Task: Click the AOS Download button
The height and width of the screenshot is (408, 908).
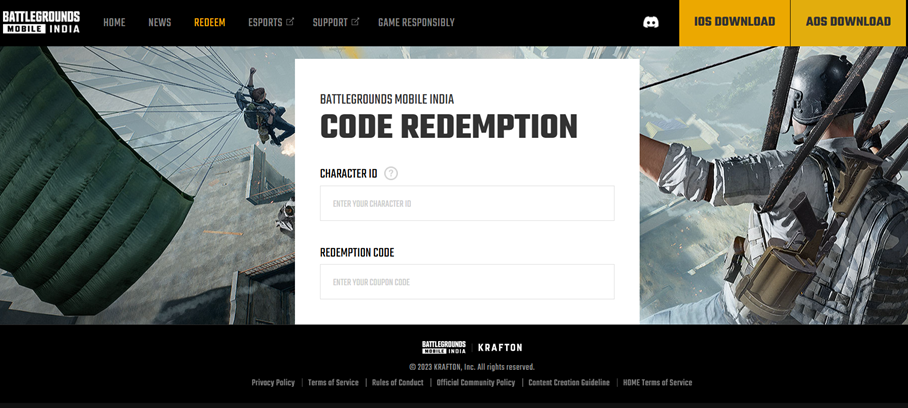Action: tap(848, 22)
